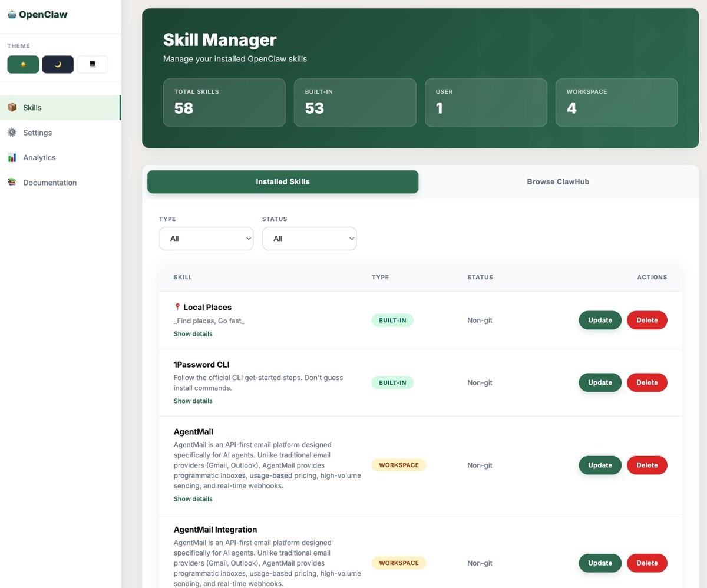Click the Non-git status of 1Password CLI
The height and width of the screenshot is (588, 707).
tap(480, 383)
